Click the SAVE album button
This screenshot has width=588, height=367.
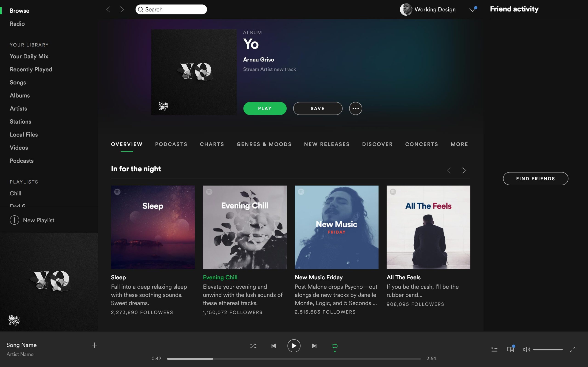pyautogui.click(x=318, y=108)
